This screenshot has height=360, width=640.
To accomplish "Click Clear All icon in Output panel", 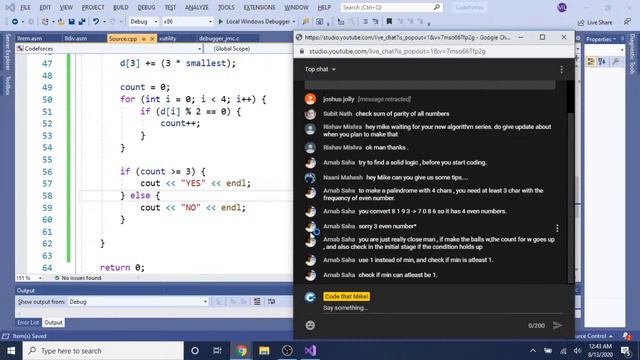I will [x=257, y=302].
